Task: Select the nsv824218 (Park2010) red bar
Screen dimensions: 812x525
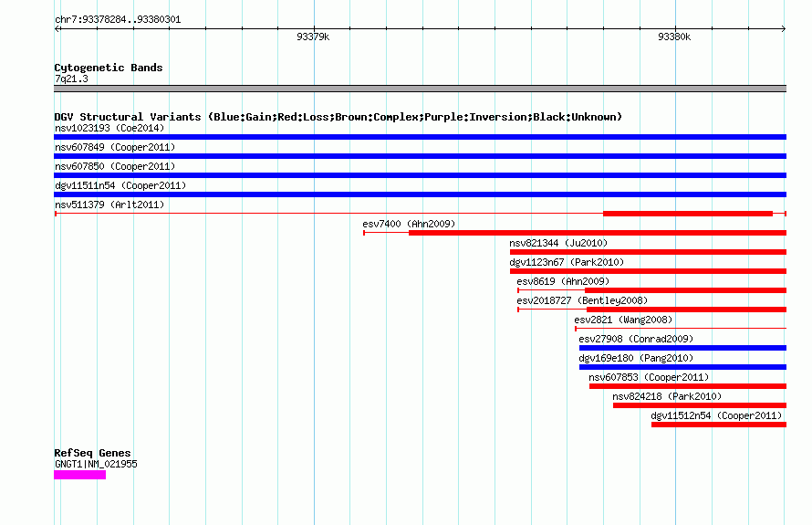Action: pos(700,405)
